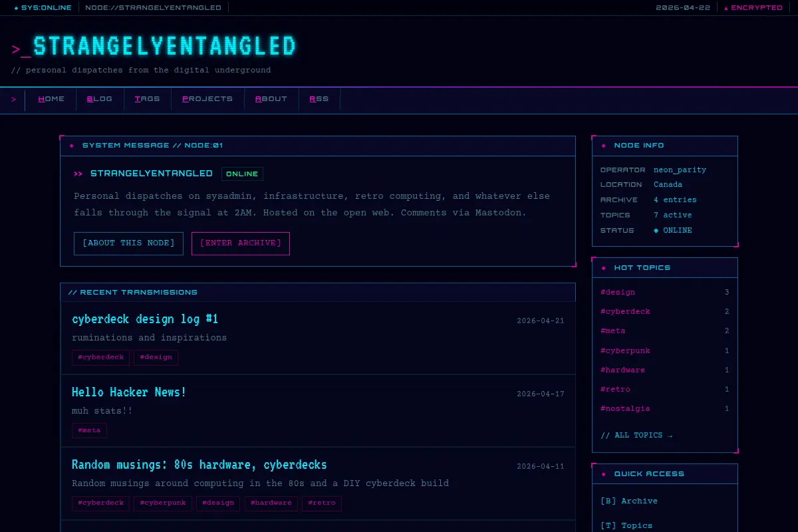The image size is (798, 532).
Task: Click the Canada location value
Action: [668, 185]
